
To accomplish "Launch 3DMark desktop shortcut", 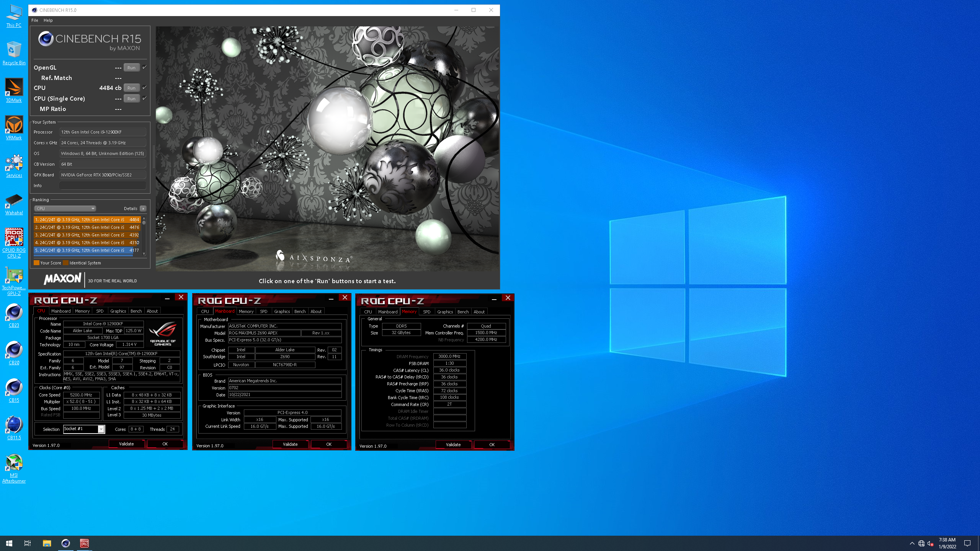I will pyautogui.click(x=14, y=91).
